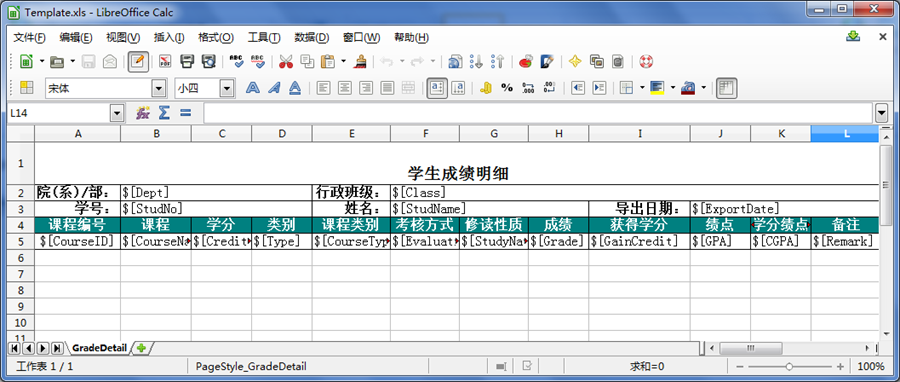Add a new sheet with green plus
900x382 pixels.
pyautogui.click(x=142, y=348)
